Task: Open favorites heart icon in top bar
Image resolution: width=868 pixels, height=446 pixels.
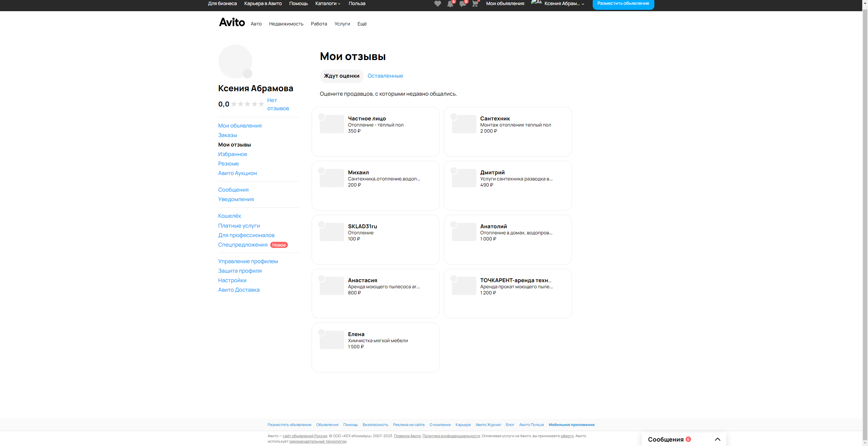Action: (x=437, y=4)
